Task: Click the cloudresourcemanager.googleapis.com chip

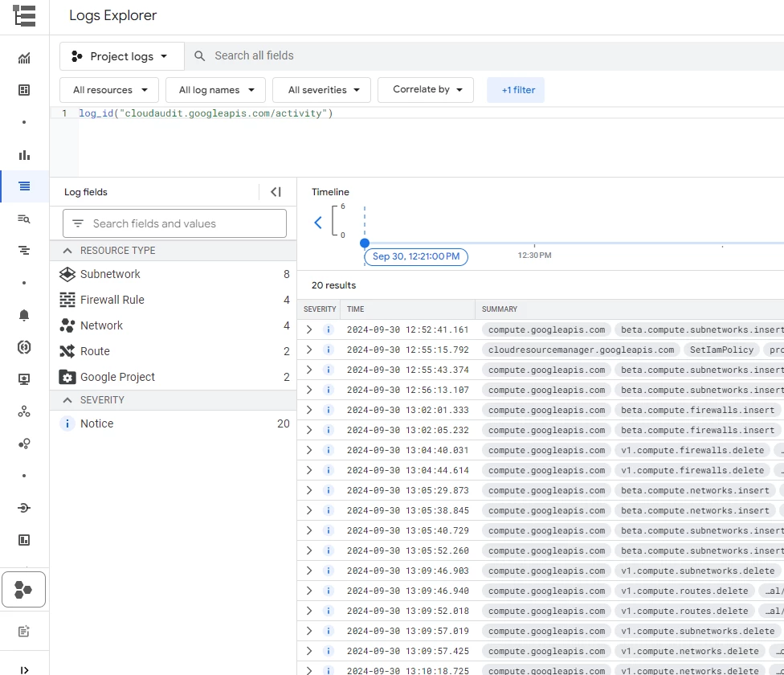Action: coord(581,350)
